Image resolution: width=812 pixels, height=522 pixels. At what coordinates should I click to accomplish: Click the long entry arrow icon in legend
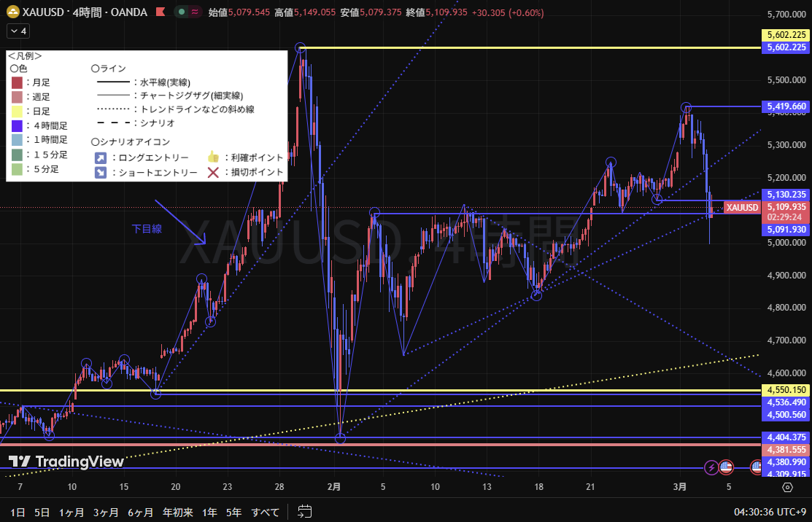click(100, 157)
